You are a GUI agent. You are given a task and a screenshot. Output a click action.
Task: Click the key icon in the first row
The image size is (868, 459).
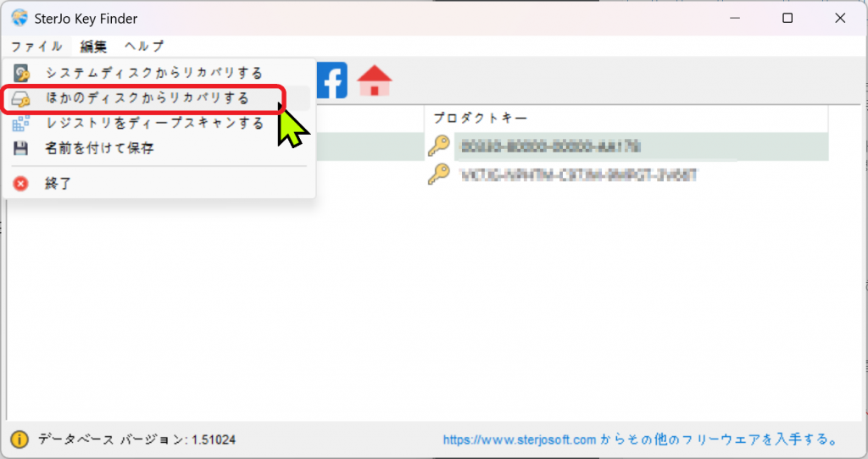click(439, 146)
